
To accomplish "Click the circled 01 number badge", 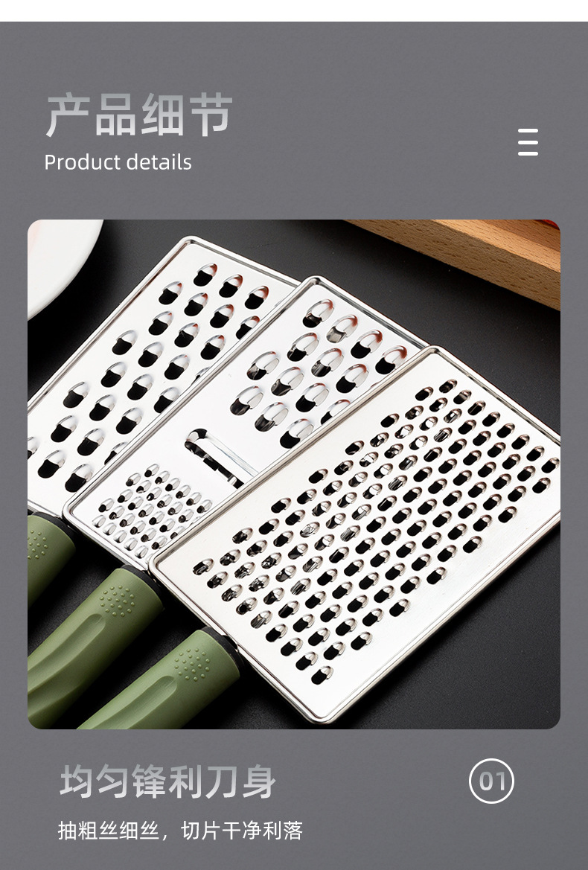I will [491, 781].
